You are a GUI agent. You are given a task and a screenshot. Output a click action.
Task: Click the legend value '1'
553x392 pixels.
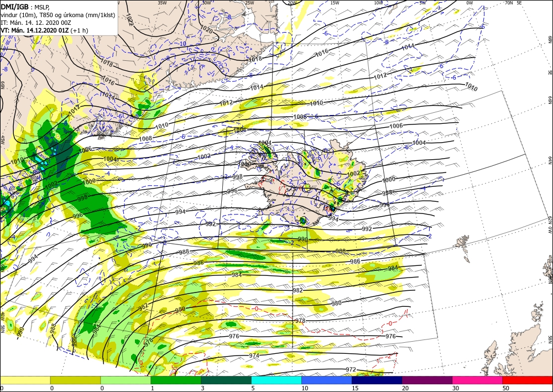click(153, 388)
